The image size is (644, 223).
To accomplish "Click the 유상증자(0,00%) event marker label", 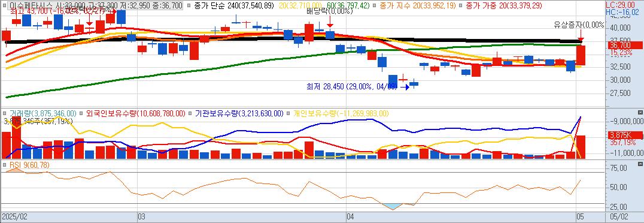I will (x=579, y=25).
